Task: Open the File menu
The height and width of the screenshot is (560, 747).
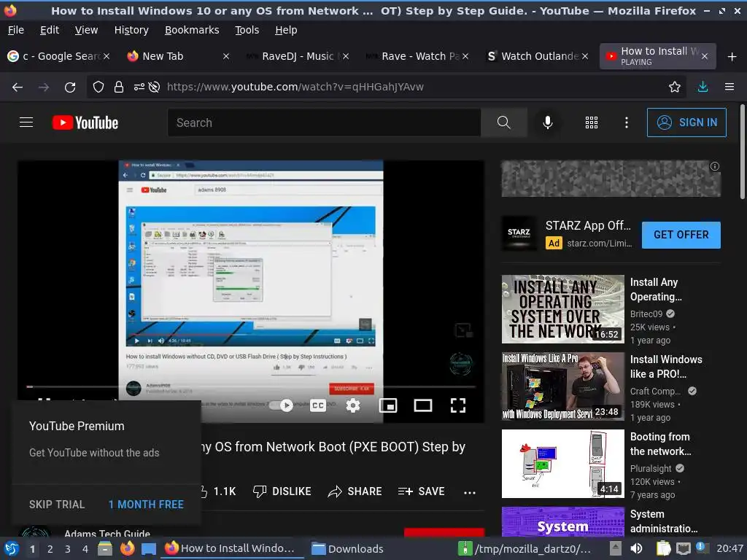Action: 16,30
